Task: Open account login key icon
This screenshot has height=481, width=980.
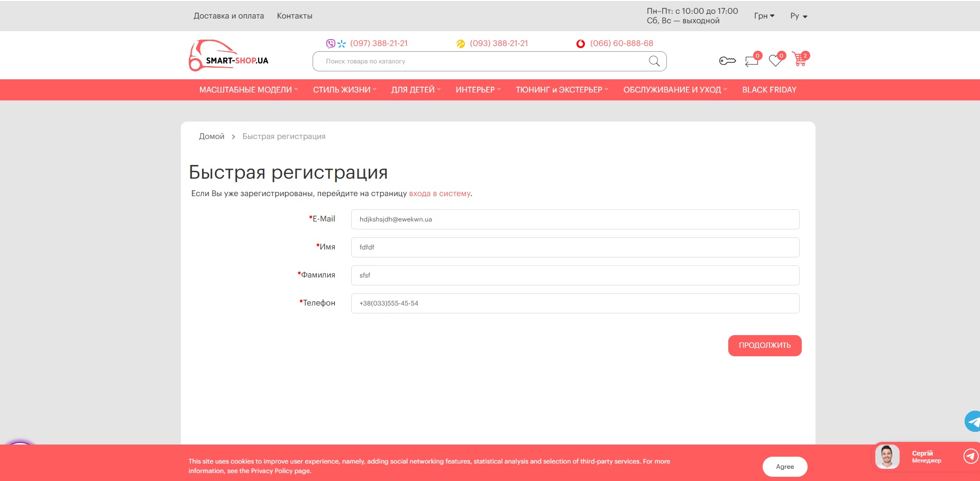Action: click(x=727, y=61)
